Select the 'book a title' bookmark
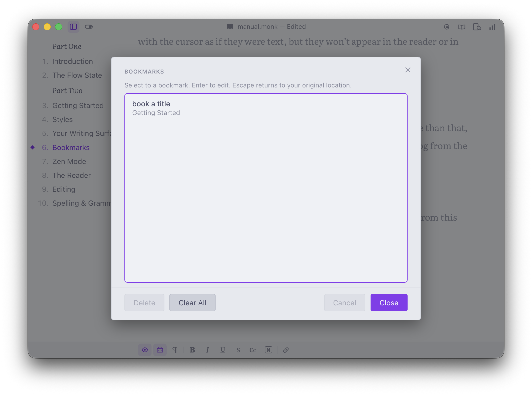 (266, 108)
